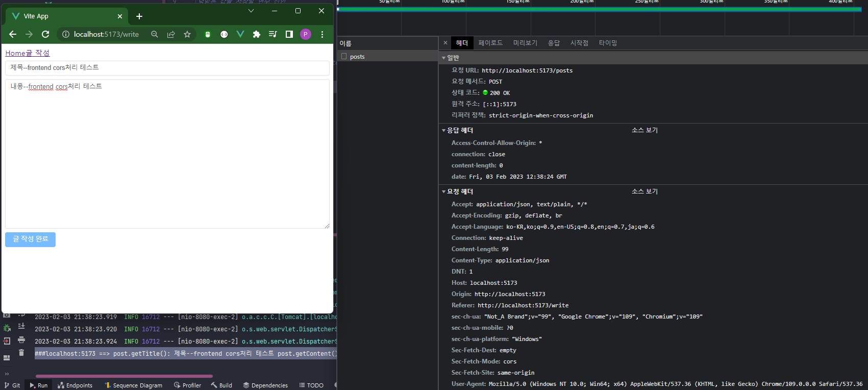The width and height of the screenshot is (868, 390).
Task: Share this page via address bar icon
Action: coord(171,34)
